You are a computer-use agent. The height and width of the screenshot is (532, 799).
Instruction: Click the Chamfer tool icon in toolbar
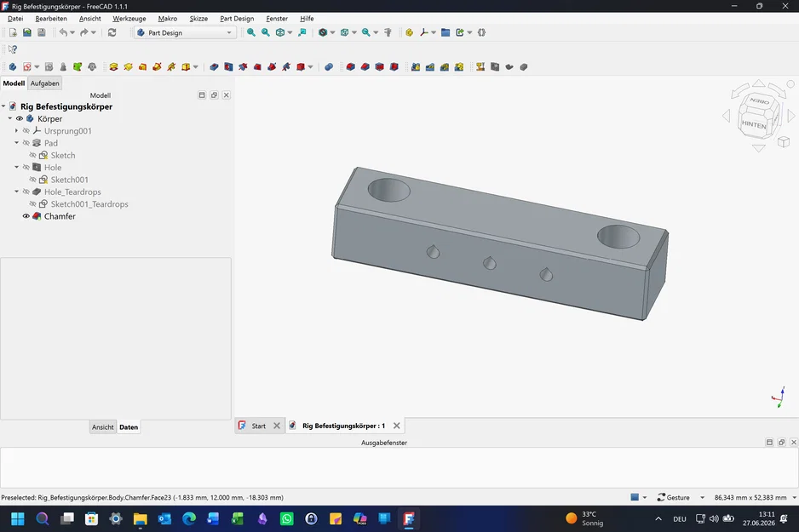[365, 66]
